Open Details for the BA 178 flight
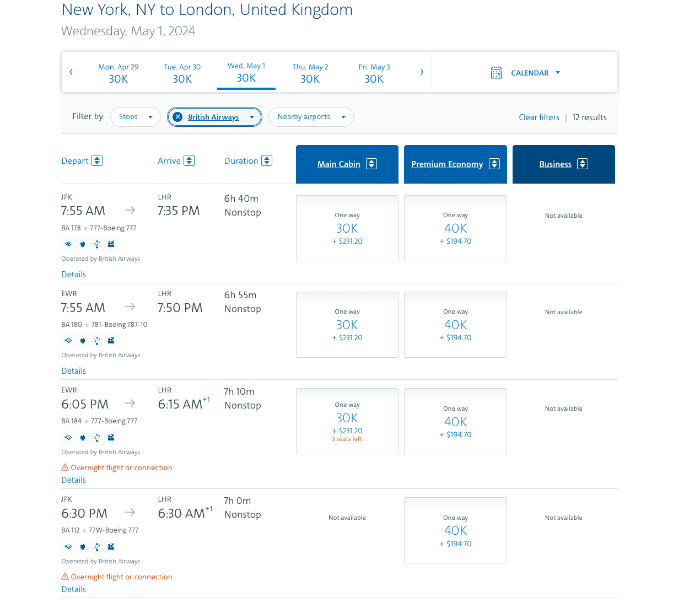Image resolution: width=700 pixels, height=602 pixels. 74,275
